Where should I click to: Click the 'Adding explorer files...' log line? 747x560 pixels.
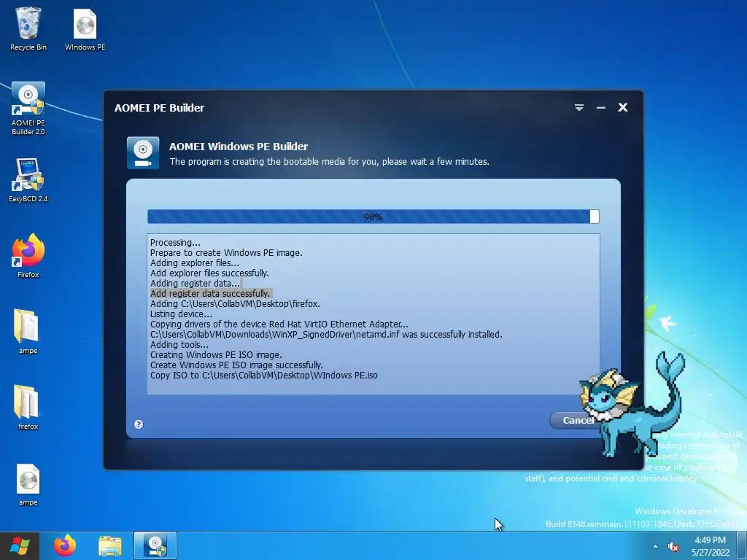pyautogui.click(x=194, y=262)
